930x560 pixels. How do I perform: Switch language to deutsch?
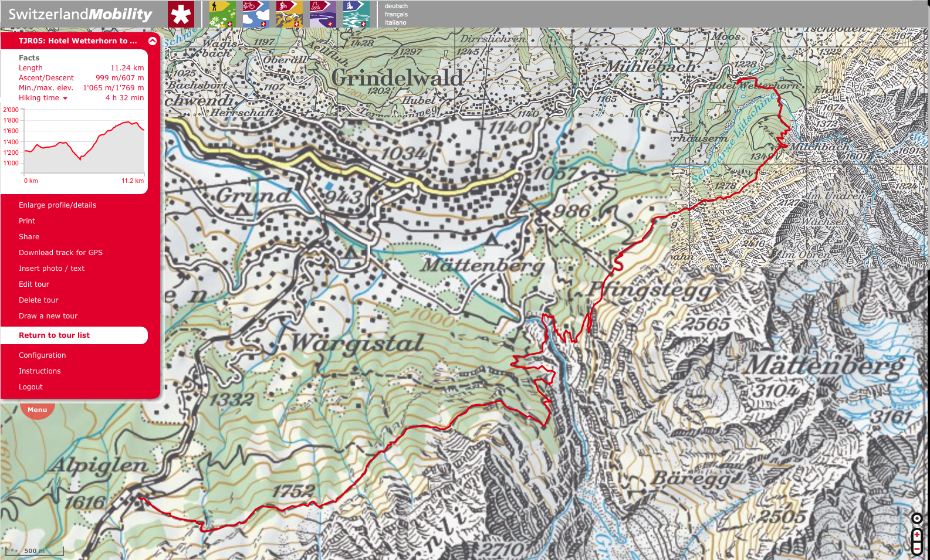tap(396, 6)
